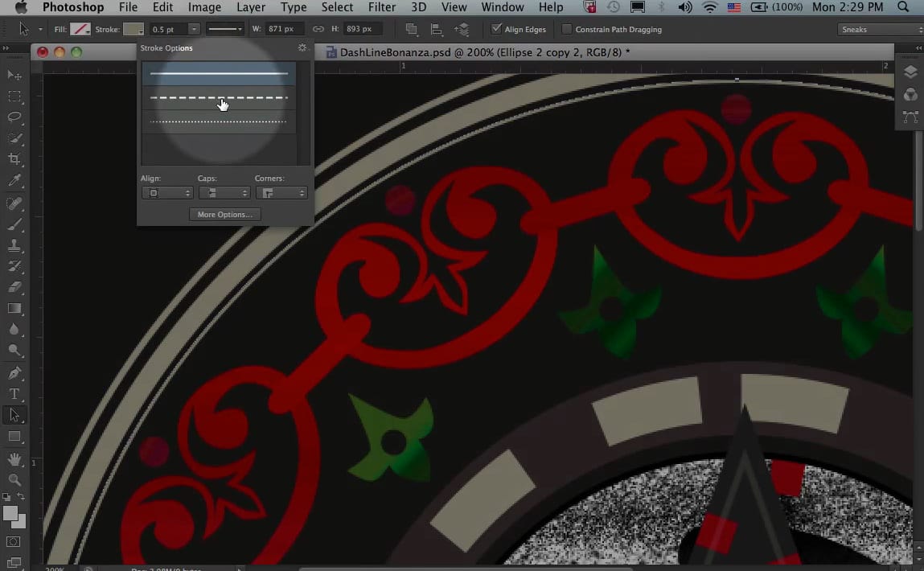Open Spotlight search in menu bar
Screen dimensions: 924x571
903,7
